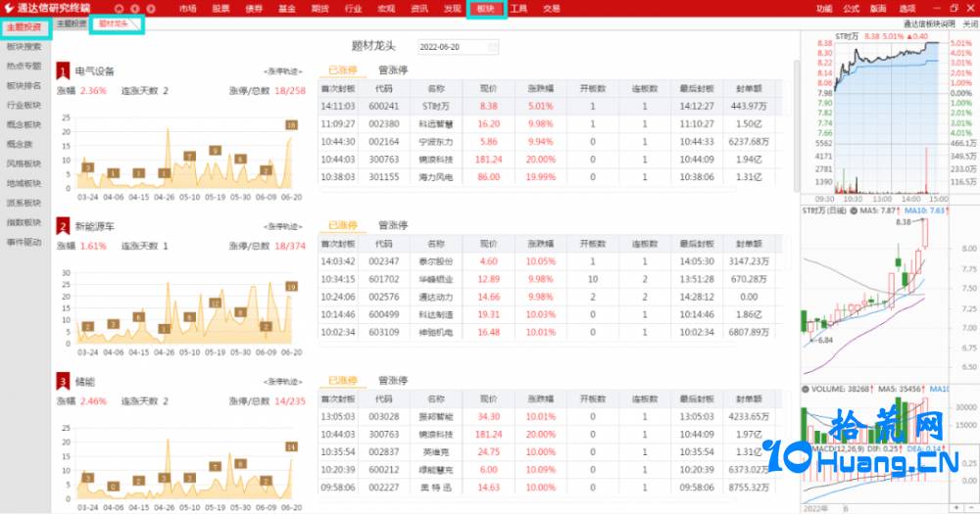Select 概念板块 in the left sidebar
Viewport: 980px width, 514px height.
pyautogui.click(x=24, y=124)
